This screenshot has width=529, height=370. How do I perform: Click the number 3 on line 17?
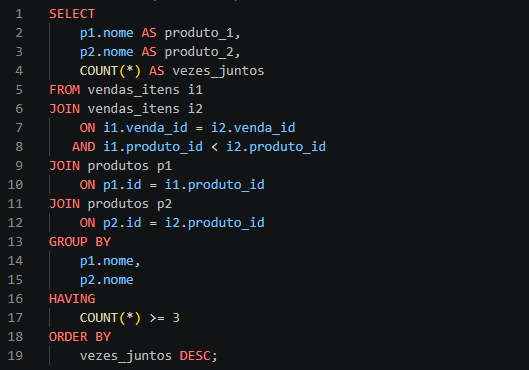(x=176, y=318)
